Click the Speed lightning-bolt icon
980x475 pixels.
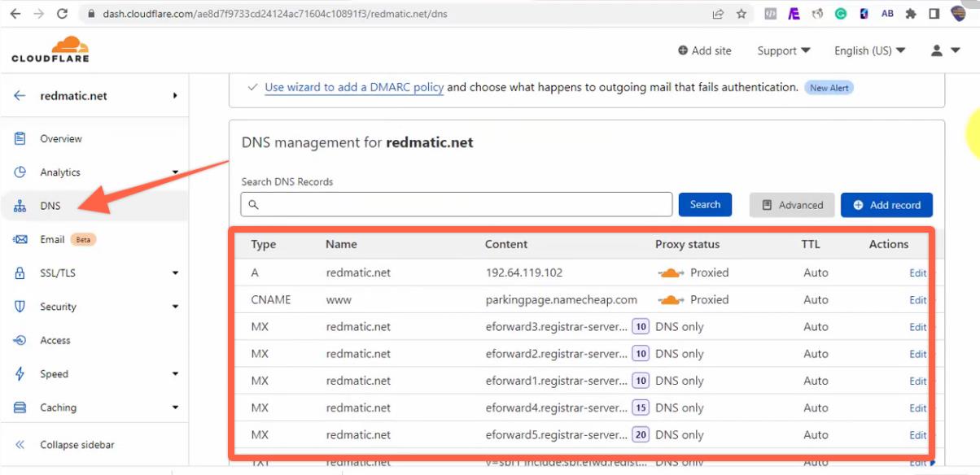coord(20,374)
